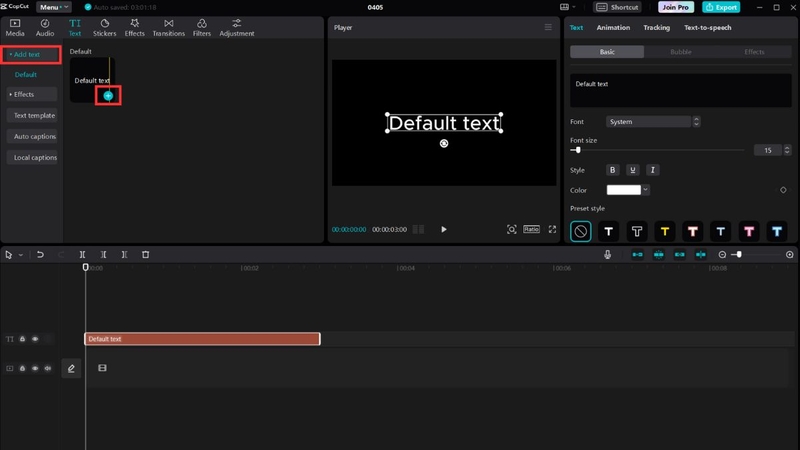Image resolution: width=800 pixels, height=450 pixels.
Task: Click the Split clip tool in timeline toolbar
Action: pos(82,255)
